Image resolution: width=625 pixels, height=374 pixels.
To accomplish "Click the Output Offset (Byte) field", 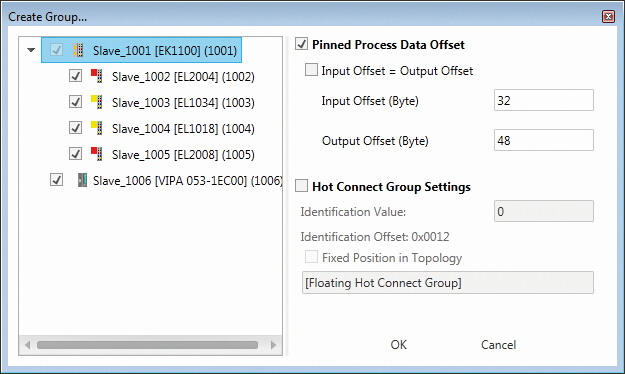I will point(544,140).
